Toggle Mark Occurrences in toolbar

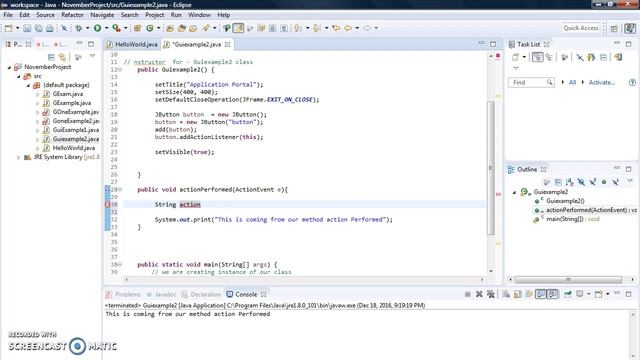(x=238, y=28)
